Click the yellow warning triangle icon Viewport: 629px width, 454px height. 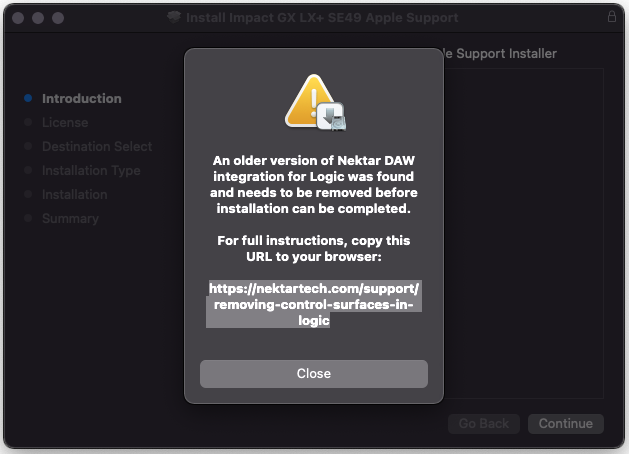click(309, 100)
